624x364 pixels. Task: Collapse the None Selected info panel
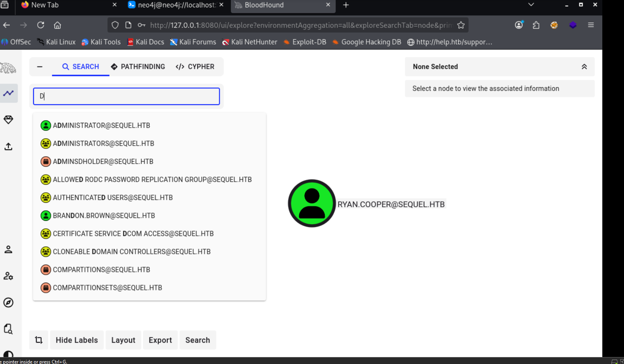pyautogui.click(x=584, y=67)
